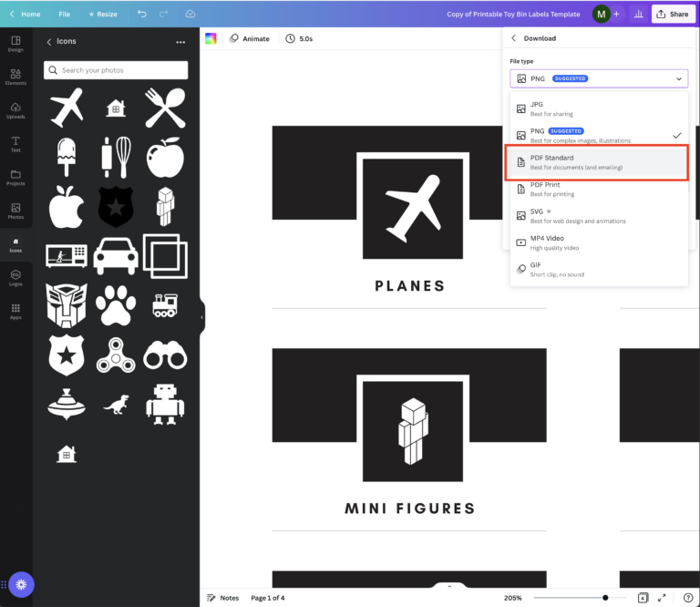Open the canvas background color picker
700x607 pixels.
211,39
